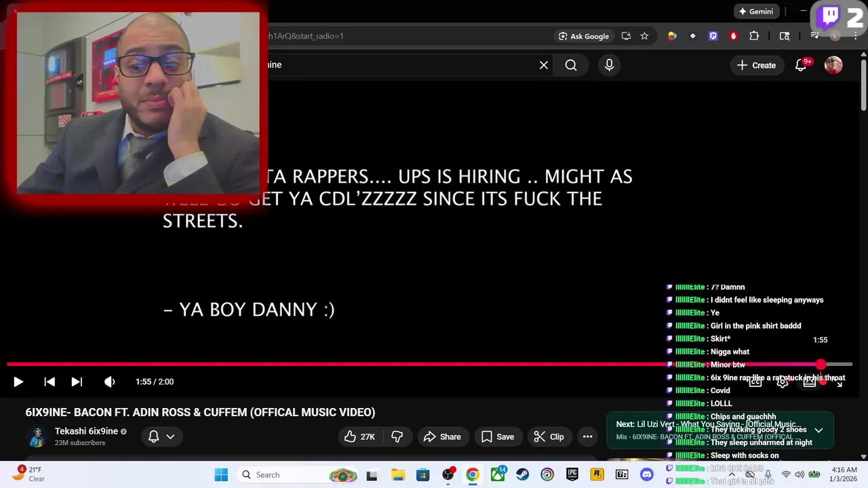Open the player settings gear

pyautogui.click(x=783, y=382)
